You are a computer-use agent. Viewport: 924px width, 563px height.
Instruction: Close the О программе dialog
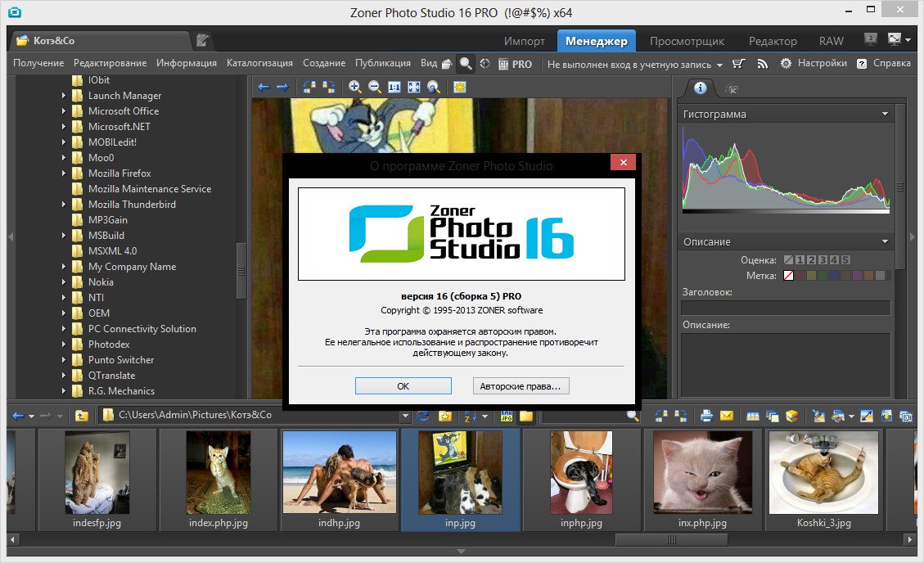click(623, 162)
